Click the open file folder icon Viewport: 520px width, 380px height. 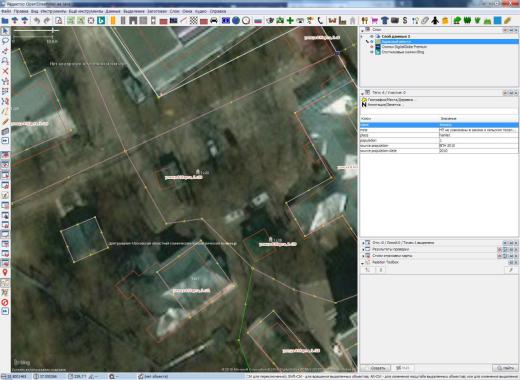pos(5,20)
